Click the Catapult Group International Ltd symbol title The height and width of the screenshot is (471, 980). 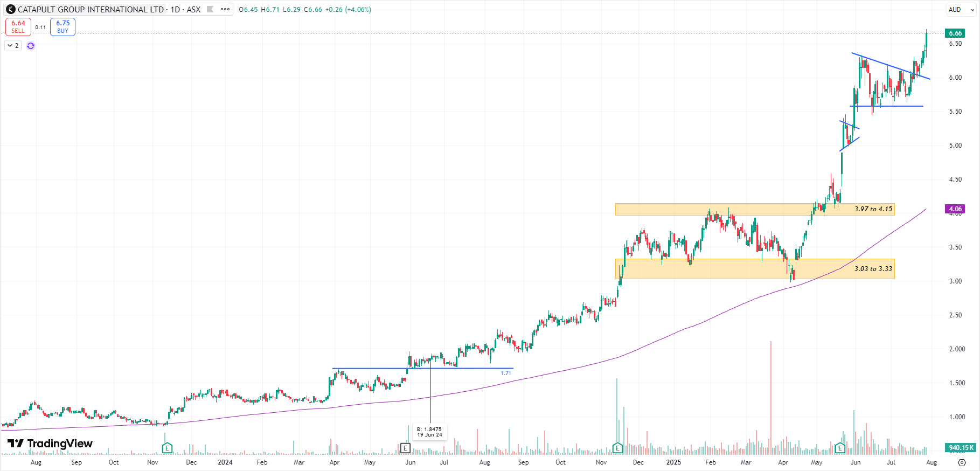coord(91,9)
